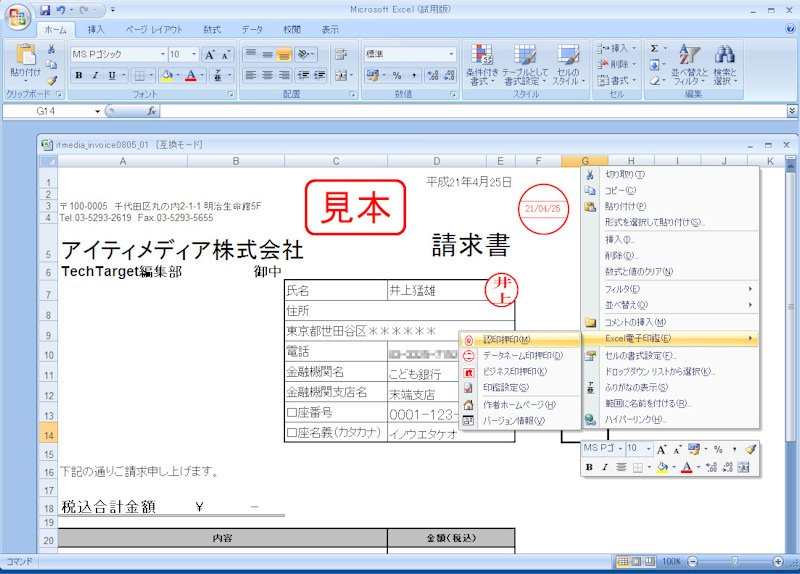Screen dimensions: 800x574
Task: Save using quick access toolbar disk icon
Action: (x=45, y=10)
